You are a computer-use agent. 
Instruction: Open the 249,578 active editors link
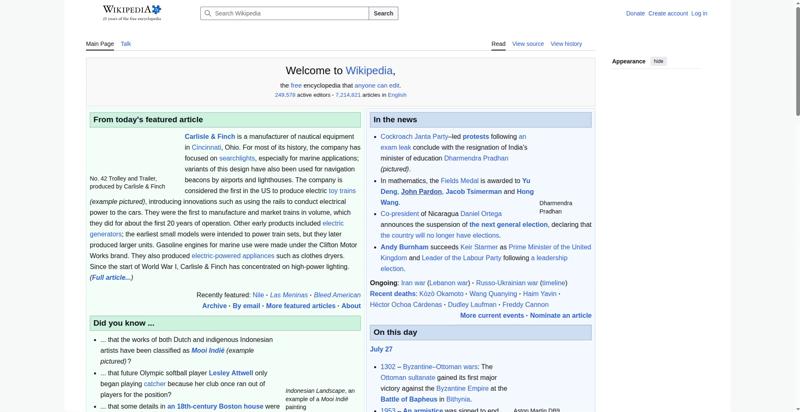tap(285, 95)
